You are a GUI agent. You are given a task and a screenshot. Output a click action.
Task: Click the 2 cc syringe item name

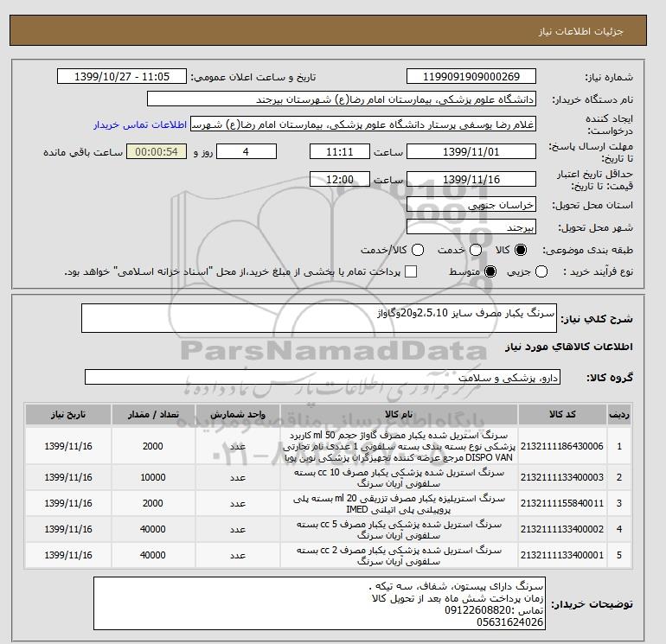click(399, 555)
